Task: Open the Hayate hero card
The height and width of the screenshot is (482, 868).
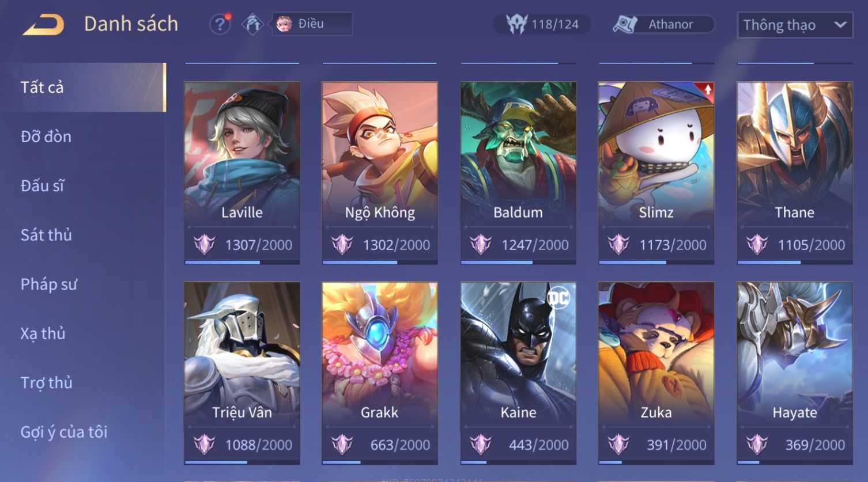Action: pyautogui.click(x=795, y=373)
